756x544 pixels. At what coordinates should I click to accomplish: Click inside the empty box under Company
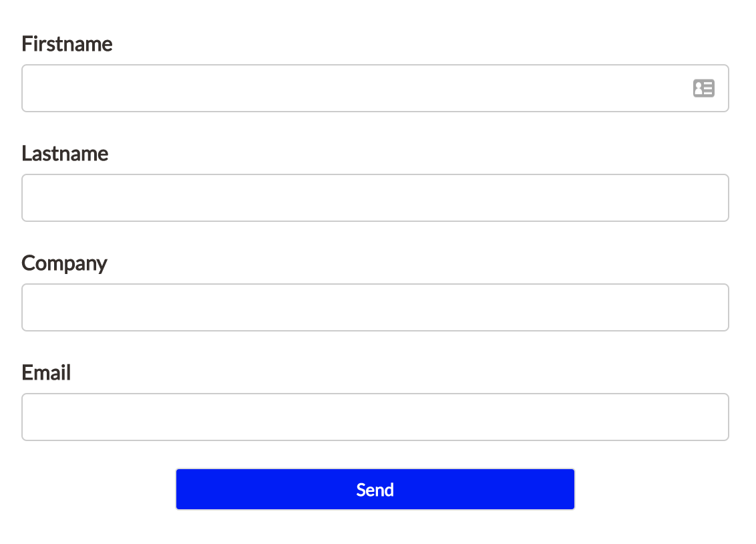pos(375,307)
